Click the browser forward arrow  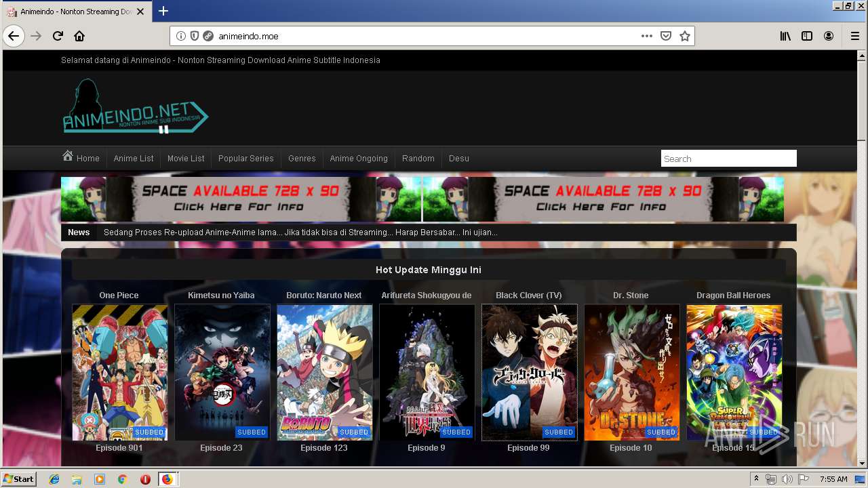point(36,36)
